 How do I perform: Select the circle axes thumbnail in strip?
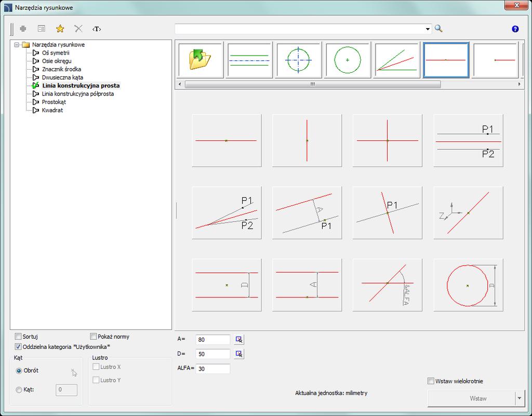click(x=299, y=60)
